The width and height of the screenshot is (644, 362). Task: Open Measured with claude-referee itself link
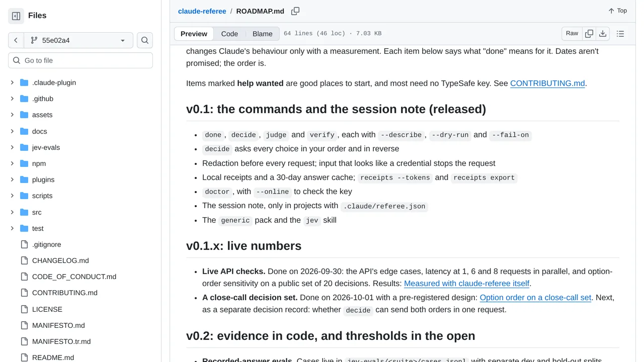point(466,284)
